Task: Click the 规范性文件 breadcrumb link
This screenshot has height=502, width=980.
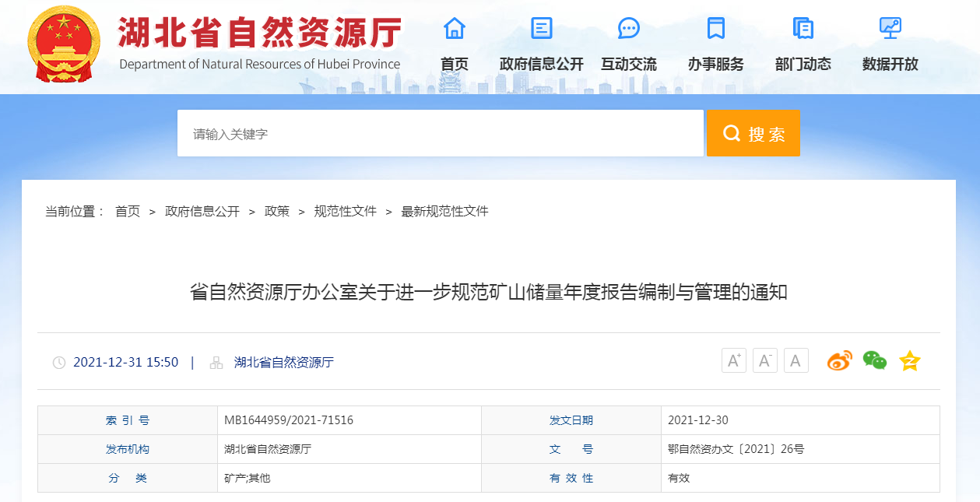Action: pos(343,211)
